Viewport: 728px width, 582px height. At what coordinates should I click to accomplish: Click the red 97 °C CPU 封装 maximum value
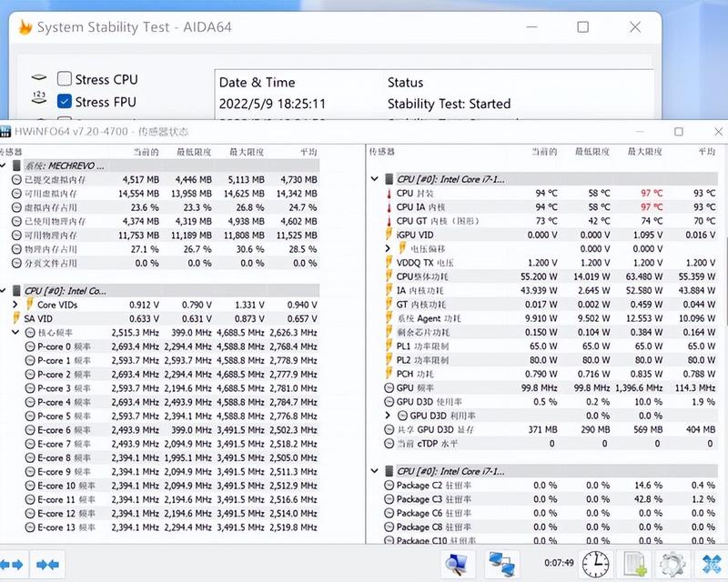pyautogui.click(x=652, y=193)
